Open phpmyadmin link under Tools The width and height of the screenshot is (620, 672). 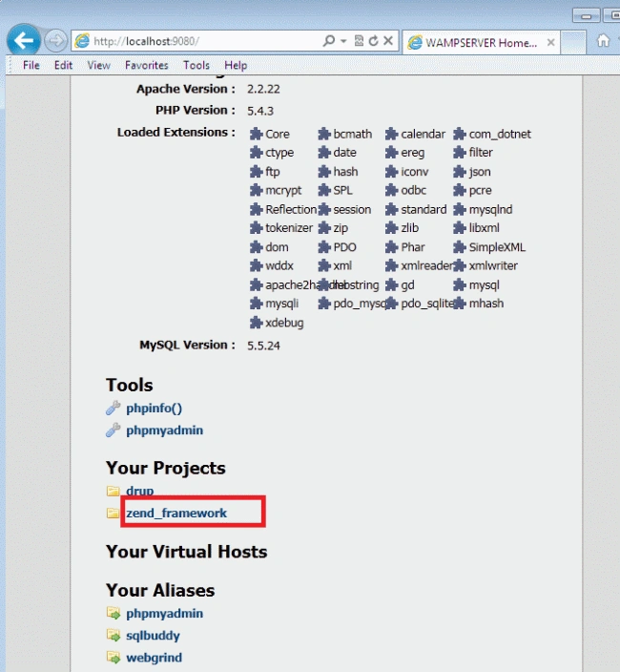(x=164, y=430)
